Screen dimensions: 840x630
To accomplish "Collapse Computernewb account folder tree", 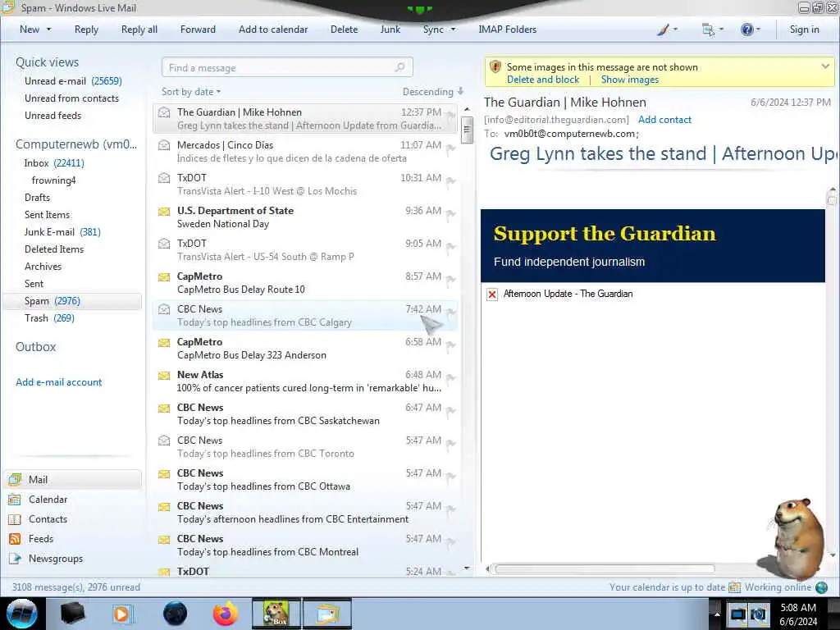I will pos(76,144).
